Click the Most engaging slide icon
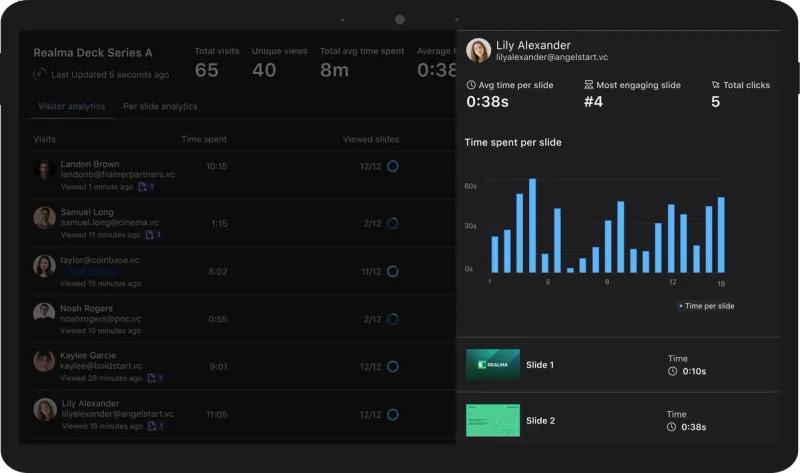 (589, 85)
